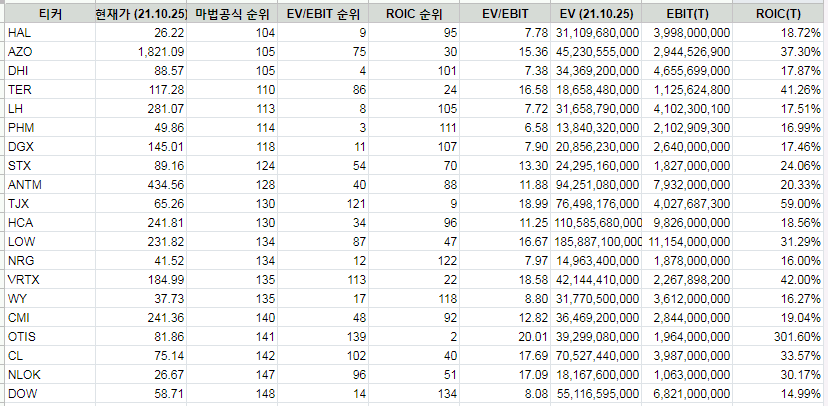Click the CMI ticker cell
828x406 pixels.
50,318
